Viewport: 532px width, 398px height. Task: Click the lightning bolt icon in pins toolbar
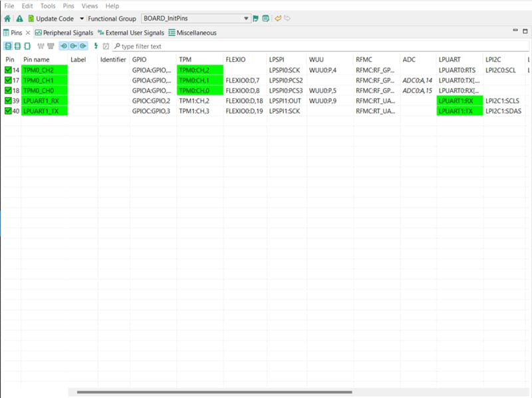(96, 46)
